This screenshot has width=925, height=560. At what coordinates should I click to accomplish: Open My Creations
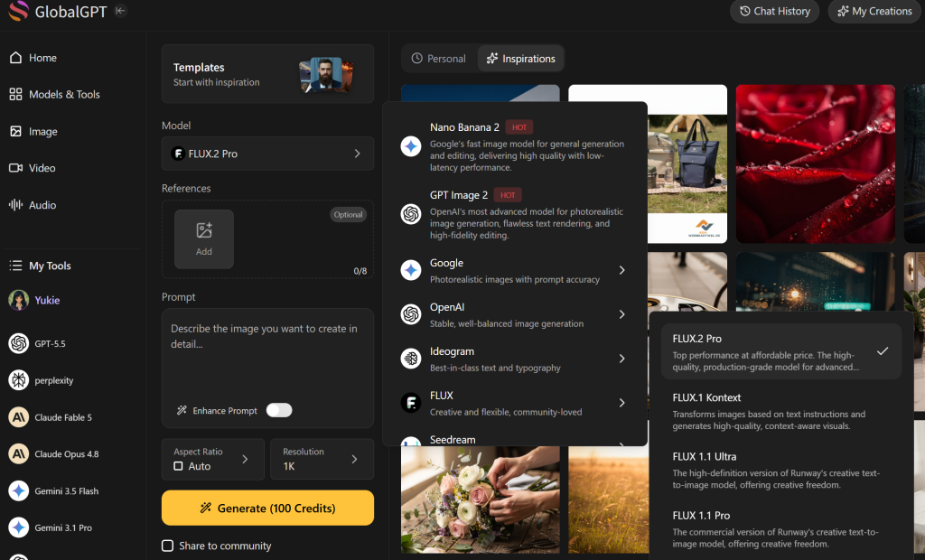pos(875,11)
